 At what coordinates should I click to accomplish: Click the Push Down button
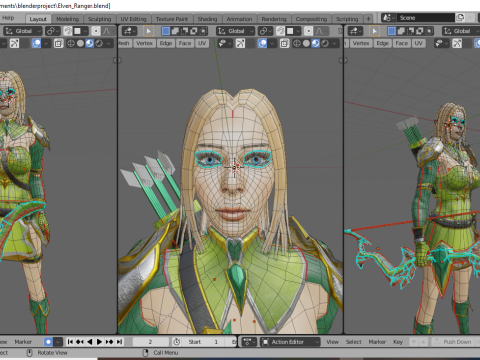click(x=453, y=342)
